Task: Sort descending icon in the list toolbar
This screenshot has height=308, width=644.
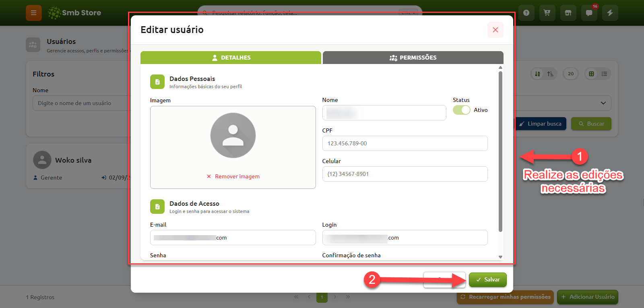Action: (x=538, y=74)
